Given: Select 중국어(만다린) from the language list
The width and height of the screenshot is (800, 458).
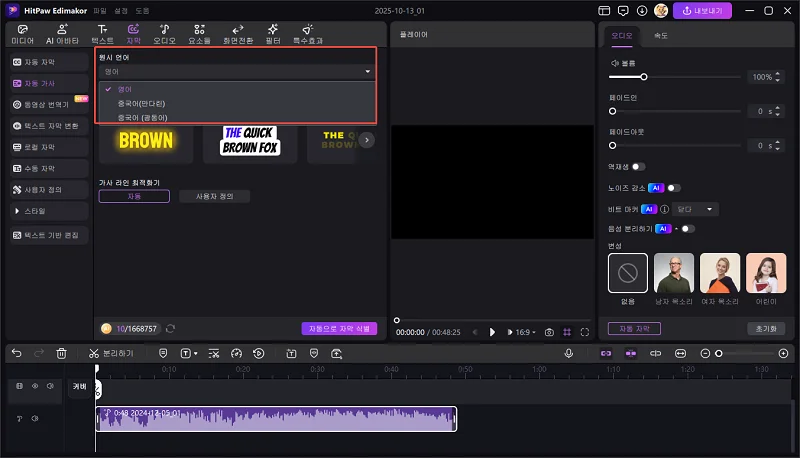Looking at the screenshot, I should point(141,103).
